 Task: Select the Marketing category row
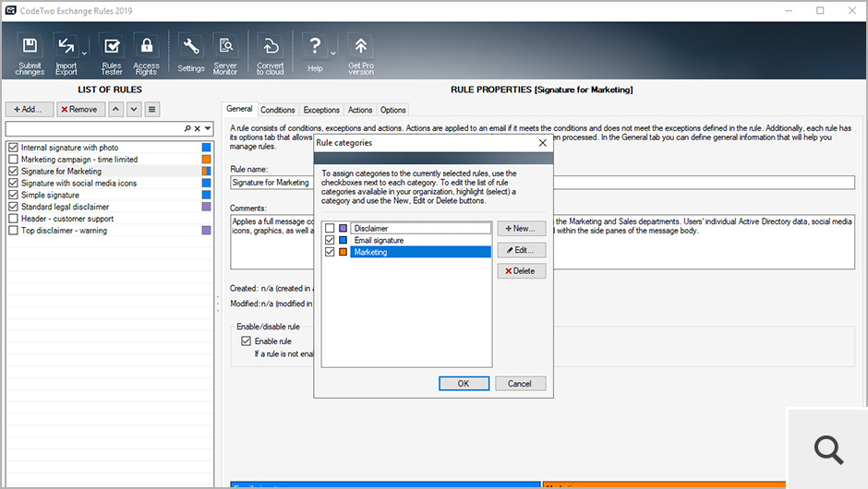(x=421, y=252)
